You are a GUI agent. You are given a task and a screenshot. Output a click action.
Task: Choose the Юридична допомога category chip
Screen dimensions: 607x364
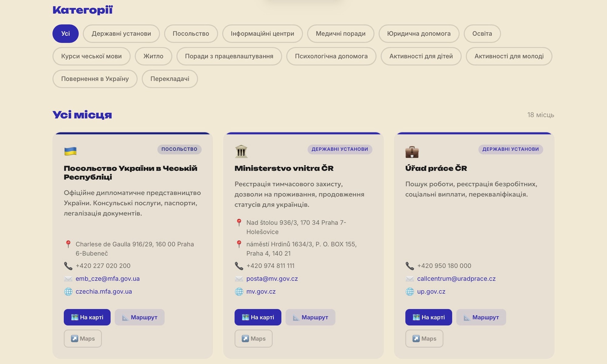pyautogui.click(x=419, y=34)
